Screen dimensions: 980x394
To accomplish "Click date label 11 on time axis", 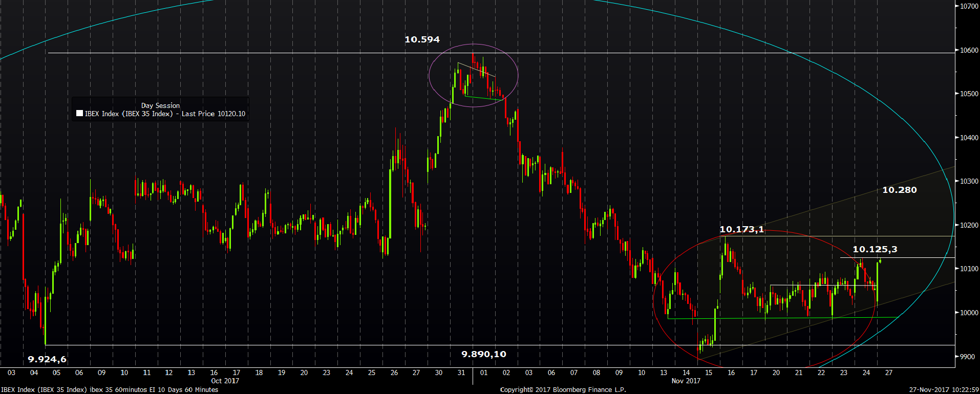I will pos(146,373).
